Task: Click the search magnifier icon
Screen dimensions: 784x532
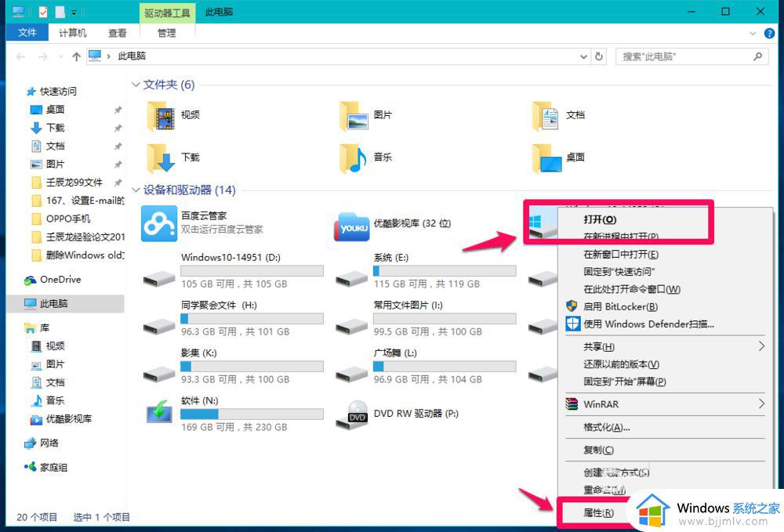Action: coord(758,56)
